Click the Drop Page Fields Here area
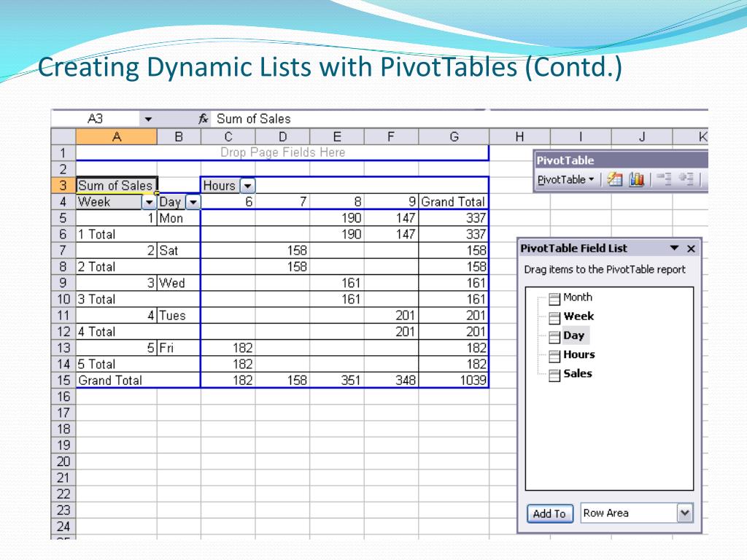This screenshot has height=560, width=747. (282, 153)
